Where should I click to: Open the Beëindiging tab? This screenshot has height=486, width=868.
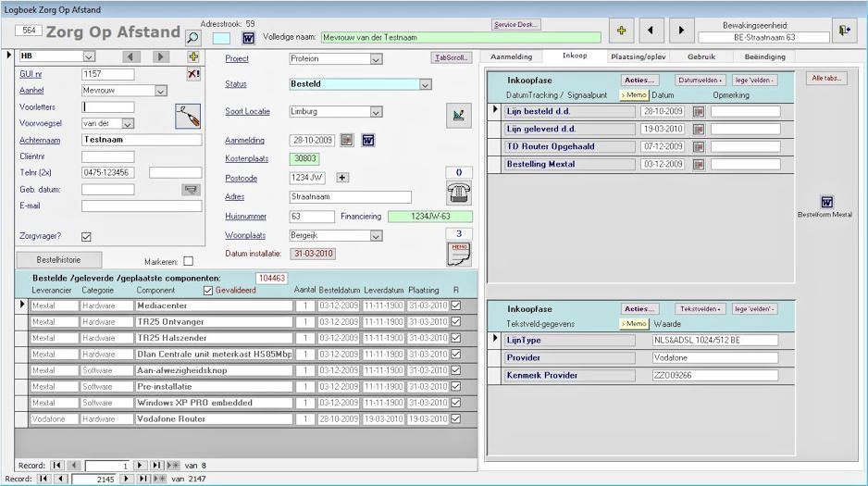tap(764, 56)
